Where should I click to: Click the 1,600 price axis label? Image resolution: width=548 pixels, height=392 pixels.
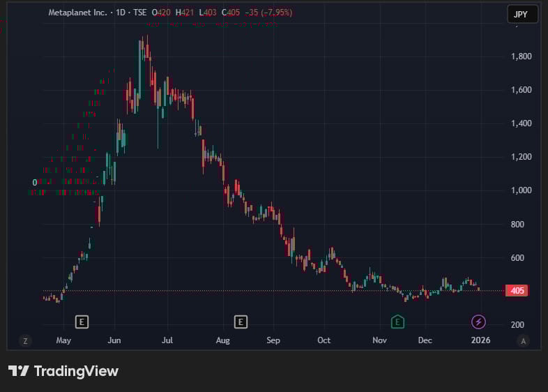click(521, 90)
